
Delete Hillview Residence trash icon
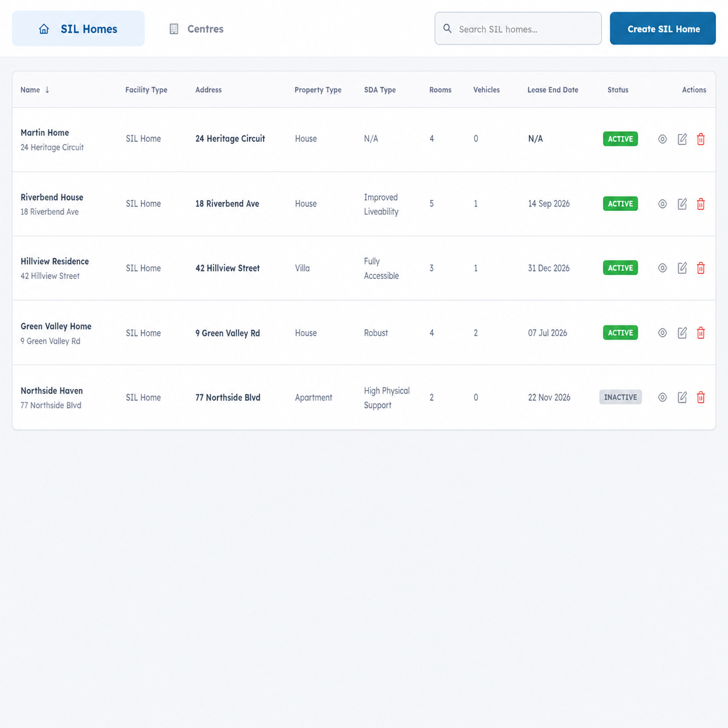pyautogui.click(x=701, y=268)
